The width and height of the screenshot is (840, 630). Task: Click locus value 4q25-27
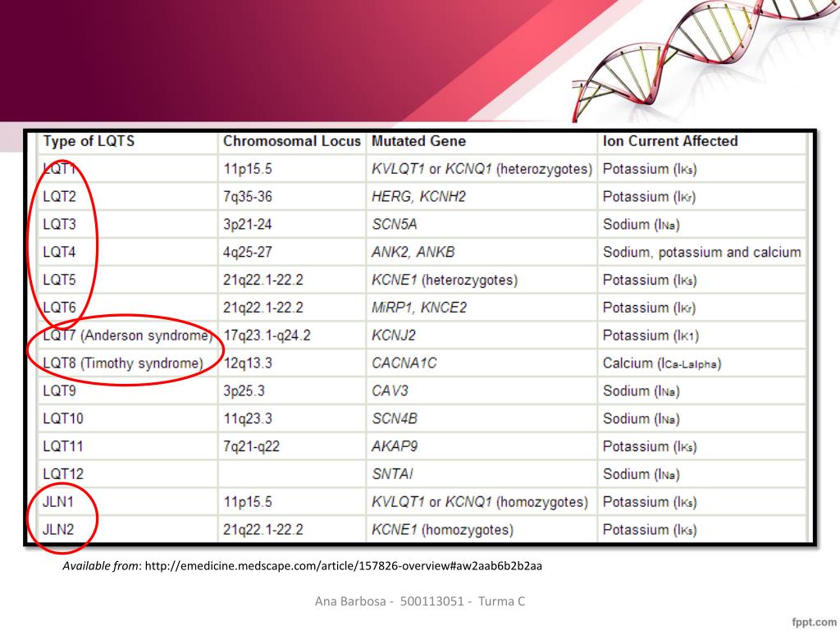(x=248, y=253)
